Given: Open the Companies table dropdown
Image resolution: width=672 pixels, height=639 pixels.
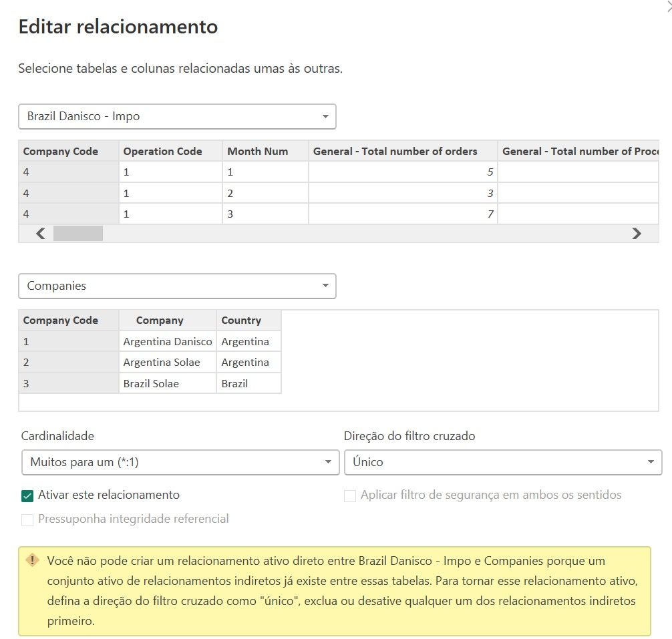Looking at the screenshot, I should tap(177, 286).
